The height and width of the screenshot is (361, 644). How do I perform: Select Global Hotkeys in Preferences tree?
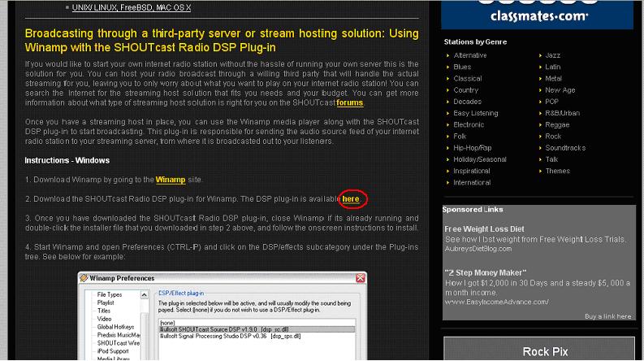coord(115,327)
